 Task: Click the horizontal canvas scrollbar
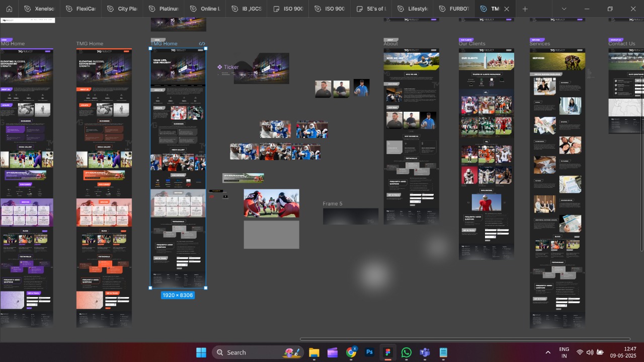tap(465, 339)
